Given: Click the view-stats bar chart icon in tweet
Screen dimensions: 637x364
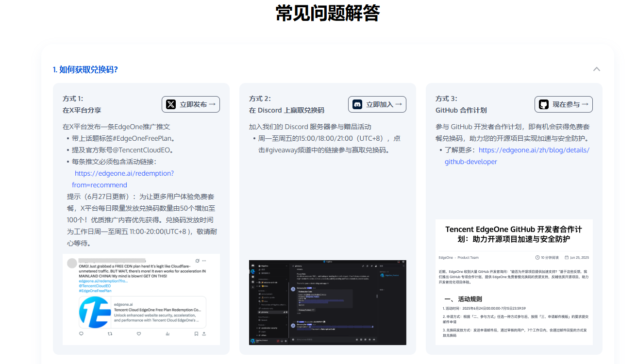Looking at the screenshot, I should tap(168, 333).
